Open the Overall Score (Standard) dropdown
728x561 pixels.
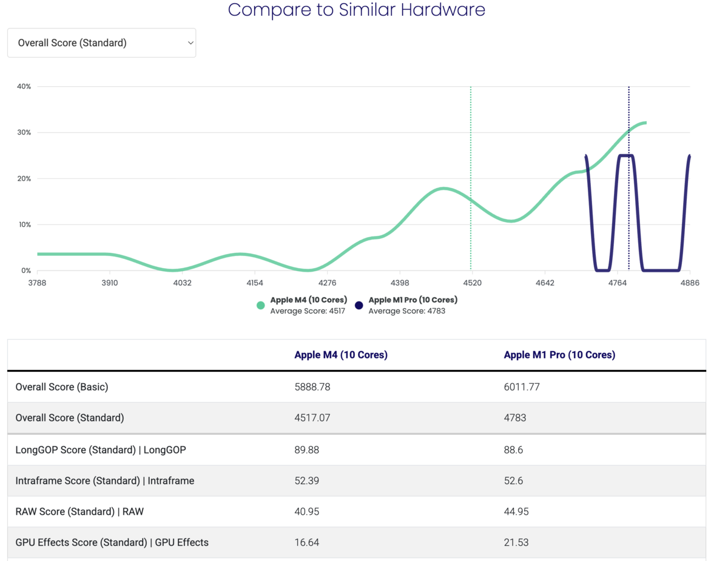pos(101,43)
